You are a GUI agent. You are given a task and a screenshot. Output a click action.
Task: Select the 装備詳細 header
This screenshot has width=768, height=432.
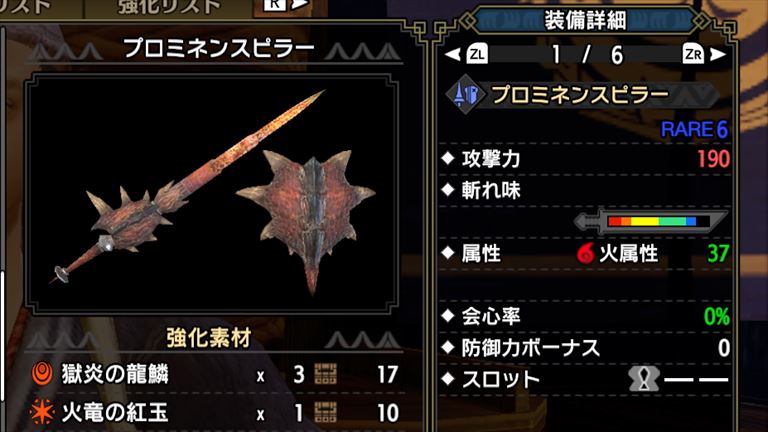585,21
